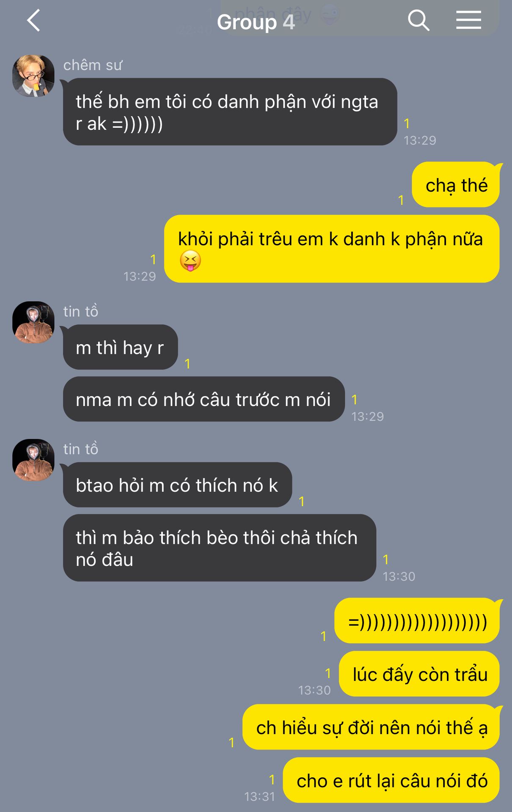This screenshot has height=812, width=512.
Task: Select 'ch hiểu sự đời' message
Action: pyautogui.click(x=371, y=727)
